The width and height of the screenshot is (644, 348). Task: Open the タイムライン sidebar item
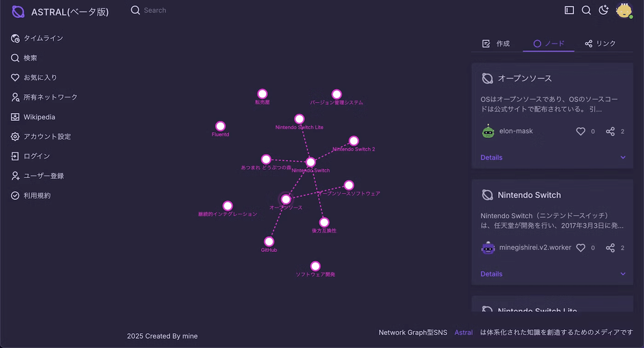[37, 38]
